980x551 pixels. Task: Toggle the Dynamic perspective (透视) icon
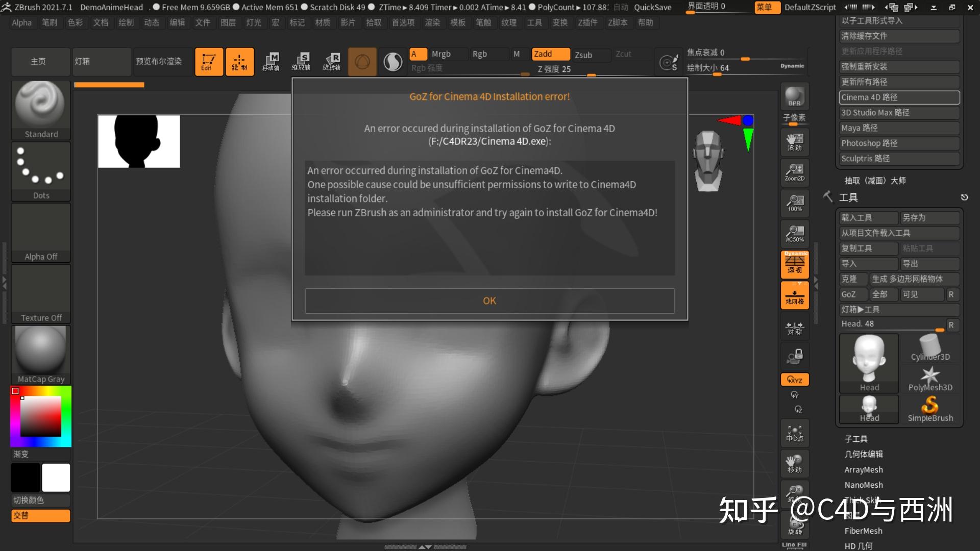(x=794, y=264)
